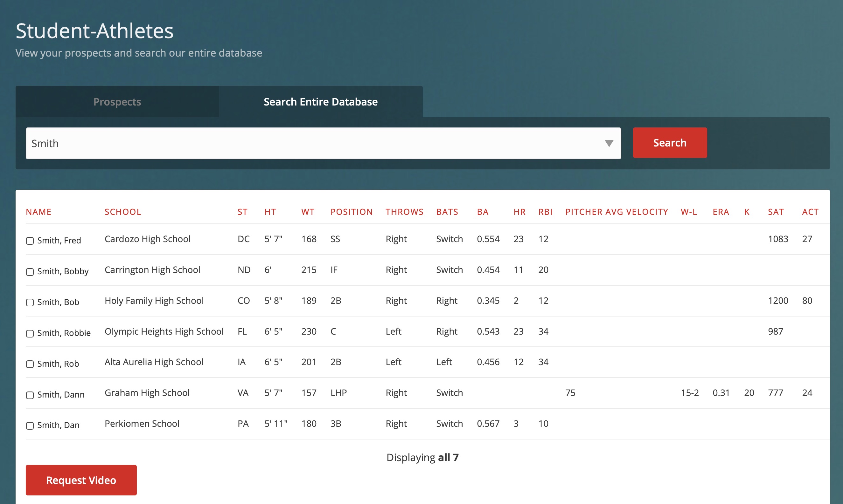This screenshot has width=843, height=504.
Task: Toggle checkbox for Smith, Fred
Action: [x=30, y=240]
